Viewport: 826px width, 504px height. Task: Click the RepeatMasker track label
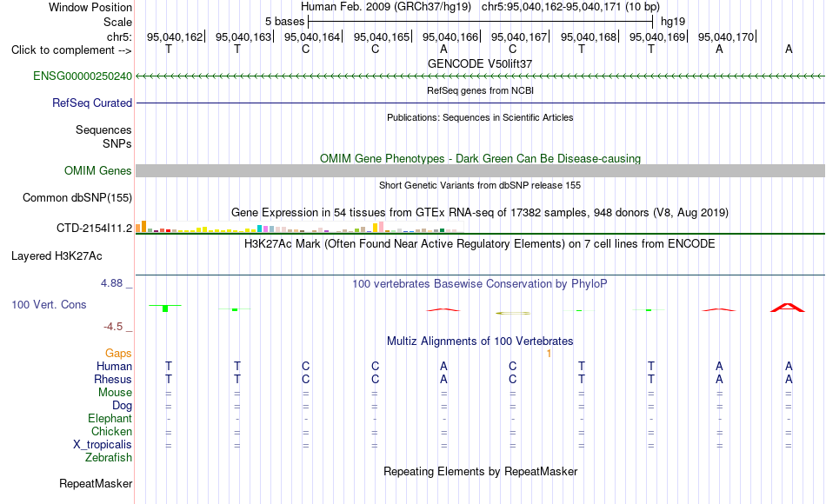(96, 483)
